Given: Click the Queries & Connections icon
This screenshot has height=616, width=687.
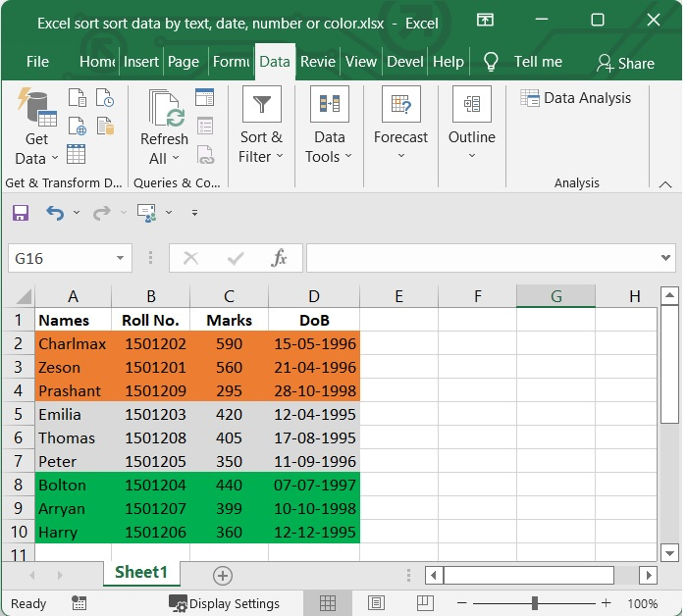Looking at the screenshot, I should pyautogui.click(x=204, y=97).
